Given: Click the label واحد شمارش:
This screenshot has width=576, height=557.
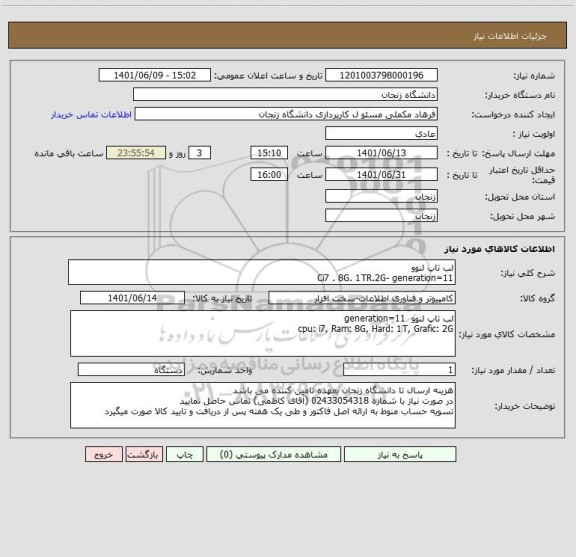Looking at the screenshot, I should coord(225,370).
